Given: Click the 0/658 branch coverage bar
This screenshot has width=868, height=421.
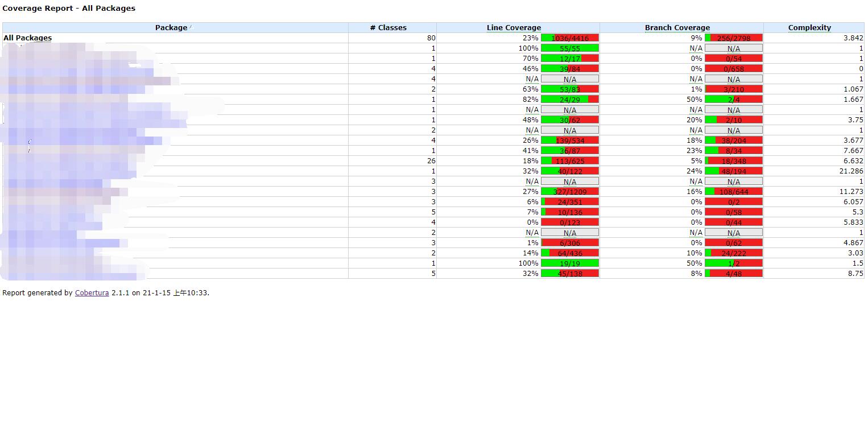Looking at the screenshot, I should click(734, 69).
